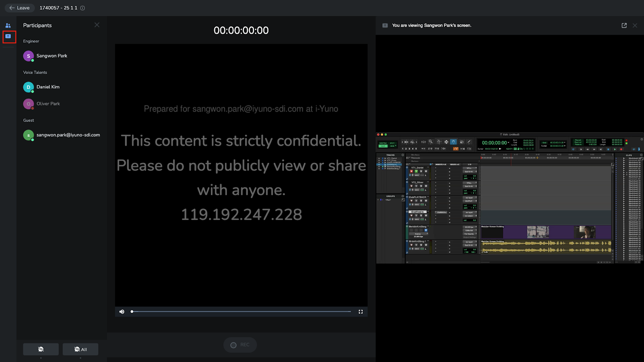Mute the VT1_Daniel track
This screenshot has width=644, height=362.
coord(426,171)
